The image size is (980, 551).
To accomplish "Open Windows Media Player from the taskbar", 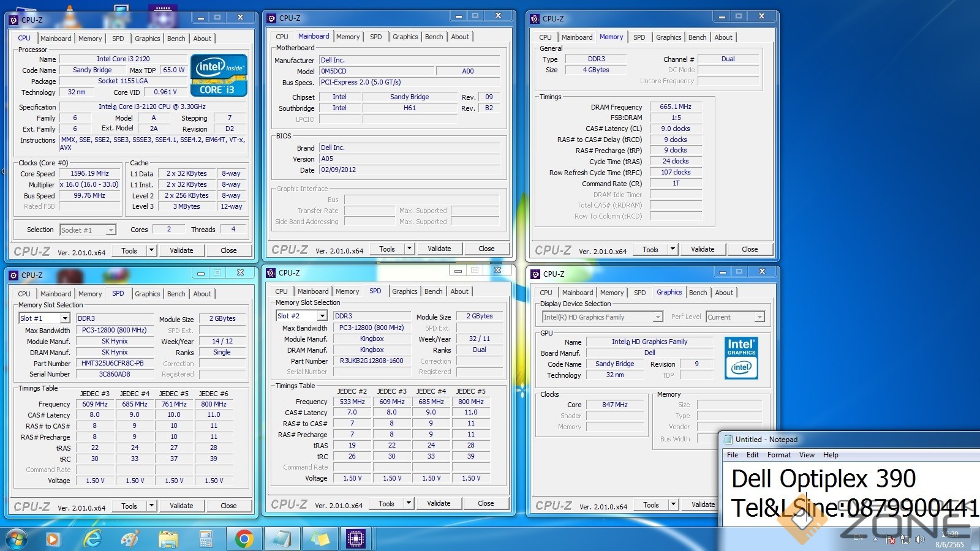I will [x=53, y=539].
